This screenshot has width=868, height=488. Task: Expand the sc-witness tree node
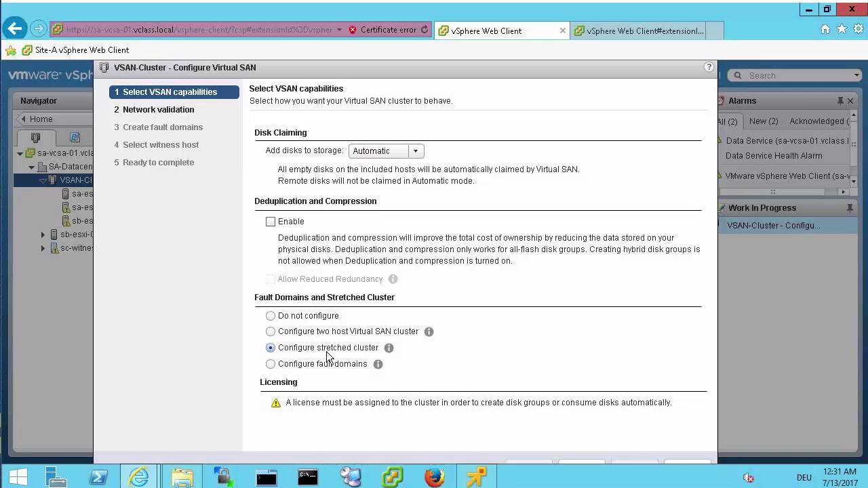[x=43, y=248]
